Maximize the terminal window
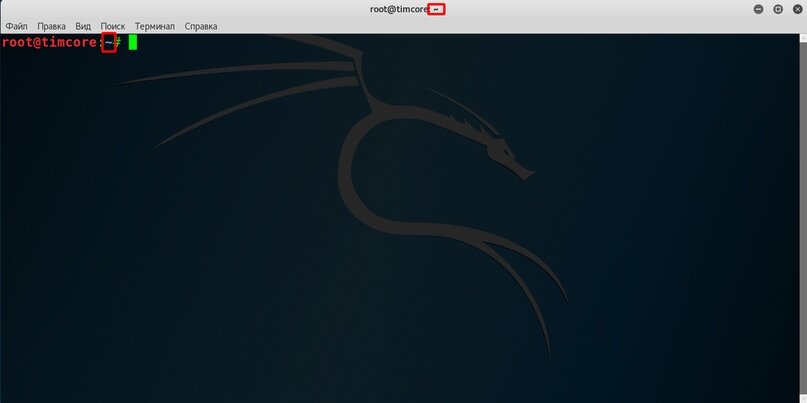This screenshot has width=807, height=403. [x=778, y=9]
